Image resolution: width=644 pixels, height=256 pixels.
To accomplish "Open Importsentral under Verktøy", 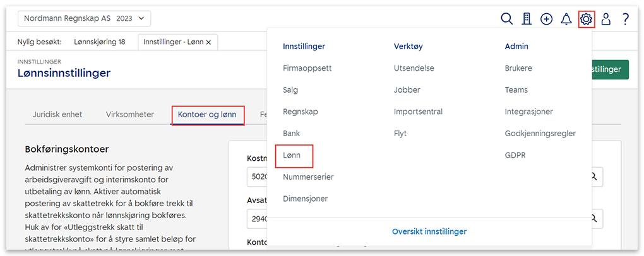I will [x=418, y=112].
